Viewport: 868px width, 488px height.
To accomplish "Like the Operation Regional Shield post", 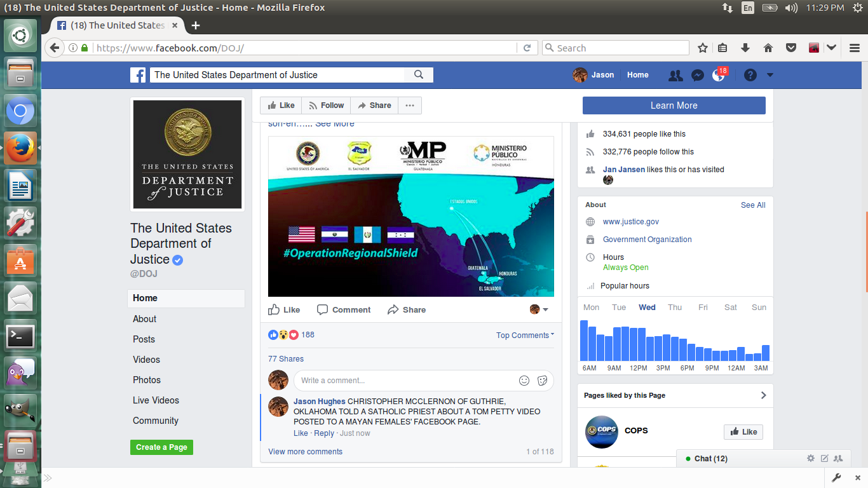I will pyautogui.click(x=284, y=309).
